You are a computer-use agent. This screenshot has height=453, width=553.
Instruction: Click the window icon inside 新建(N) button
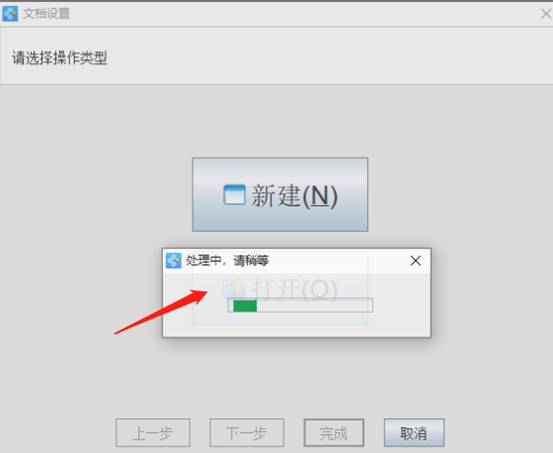[x=234, y=194]
